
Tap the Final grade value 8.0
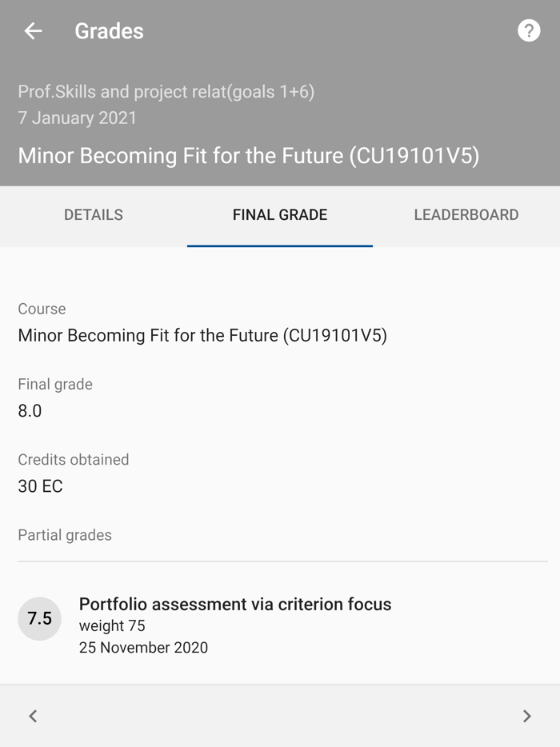click(29, 411)
